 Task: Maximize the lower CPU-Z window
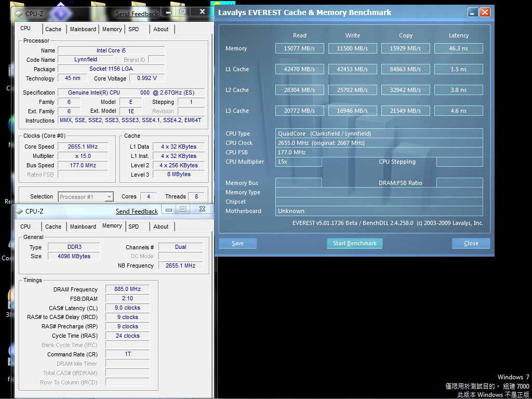(183, 209)
